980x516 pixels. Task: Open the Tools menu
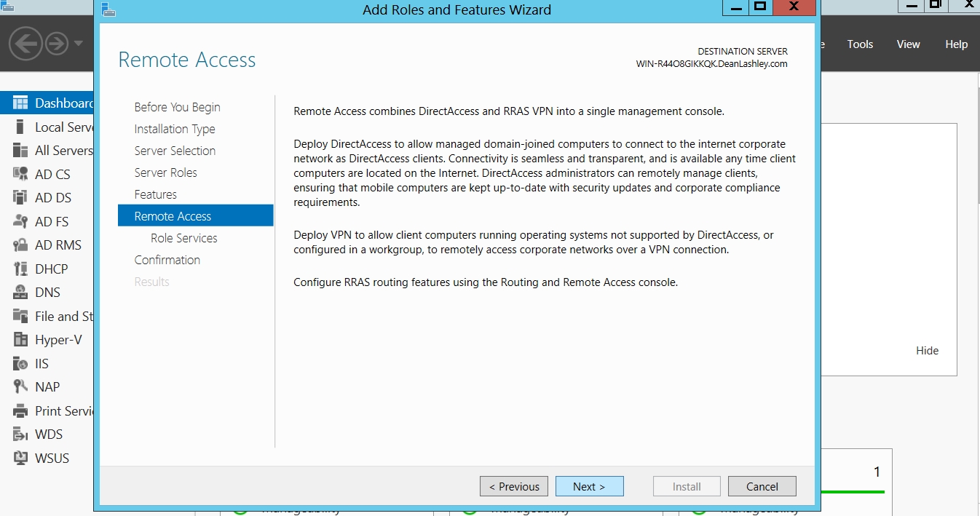pos(860,44)
